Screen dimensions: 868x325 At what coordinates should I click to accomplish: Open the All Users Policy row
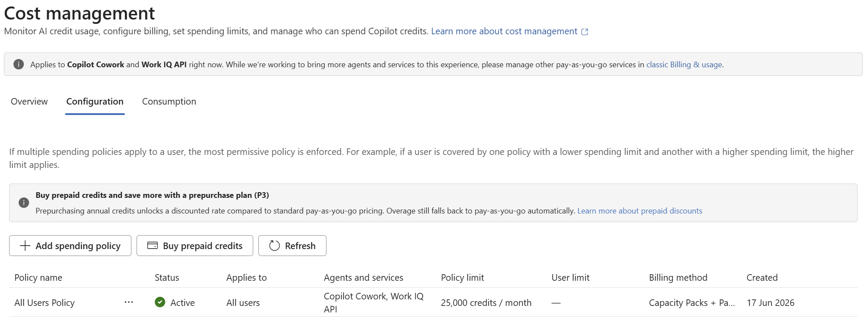[433, 302]
